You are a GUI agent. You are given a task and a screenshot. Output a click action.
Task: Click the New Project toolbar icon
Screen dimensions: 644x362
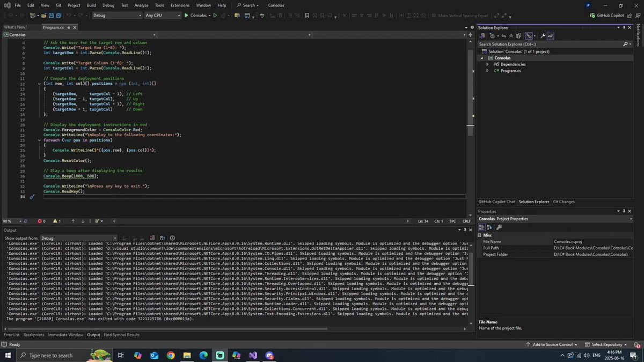pos(33,16)
